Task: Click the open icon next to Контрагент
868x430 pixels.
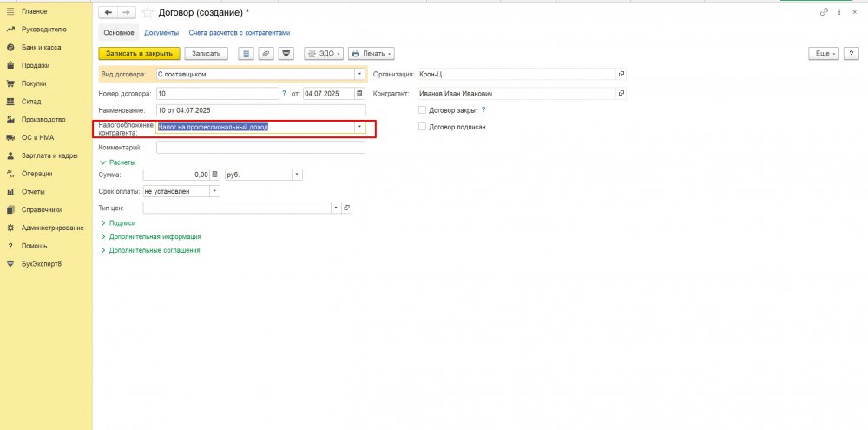Action: click(x=621, y=93)
